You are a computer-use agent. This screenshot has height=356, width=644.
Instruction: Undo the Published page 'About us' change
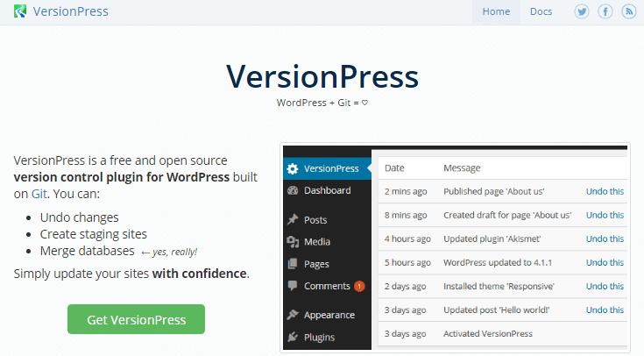pos(605,191)
